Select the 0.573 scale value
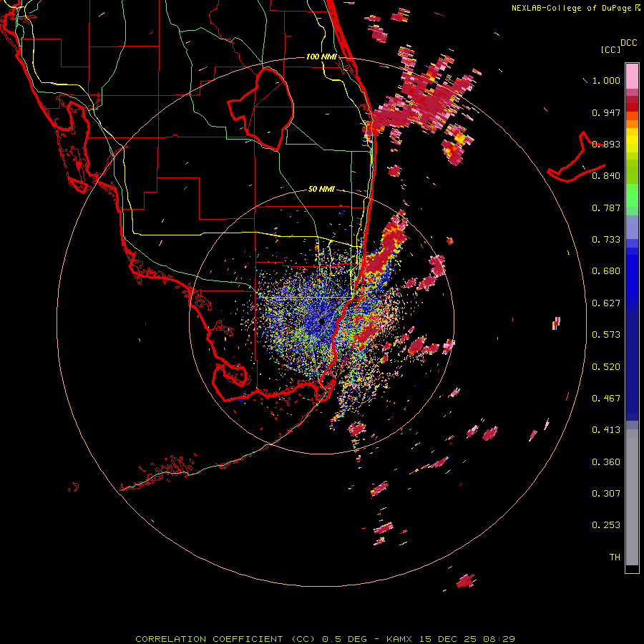This screenshot has width=644, height=644. [606, 335]
